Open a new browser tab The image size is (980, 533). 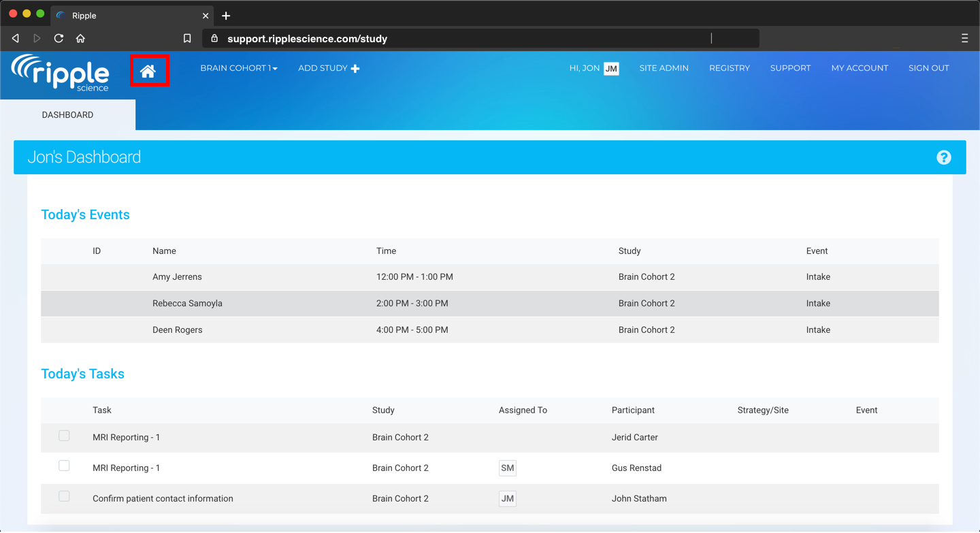click(x=226, y=16)
